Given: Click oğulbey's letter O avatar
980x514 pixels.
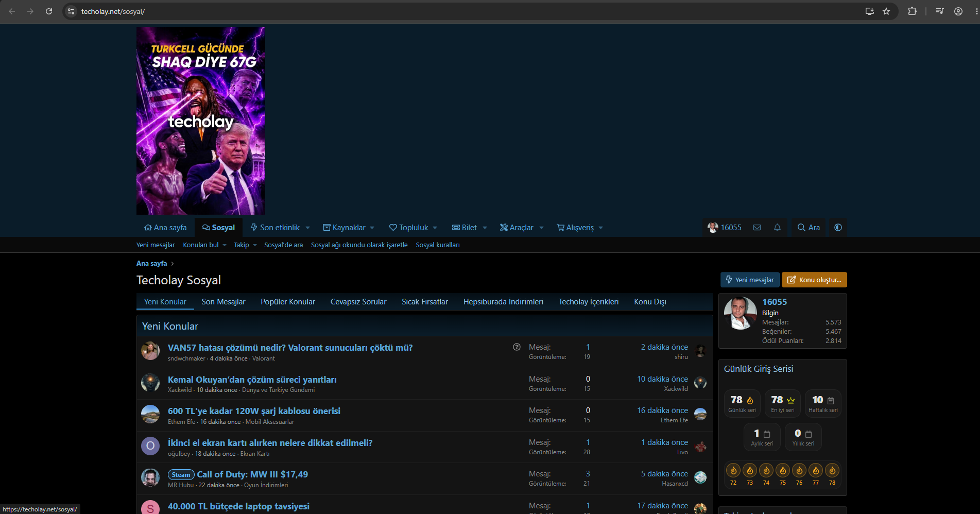Looking at the screenshot, I should tap(150, 446).
